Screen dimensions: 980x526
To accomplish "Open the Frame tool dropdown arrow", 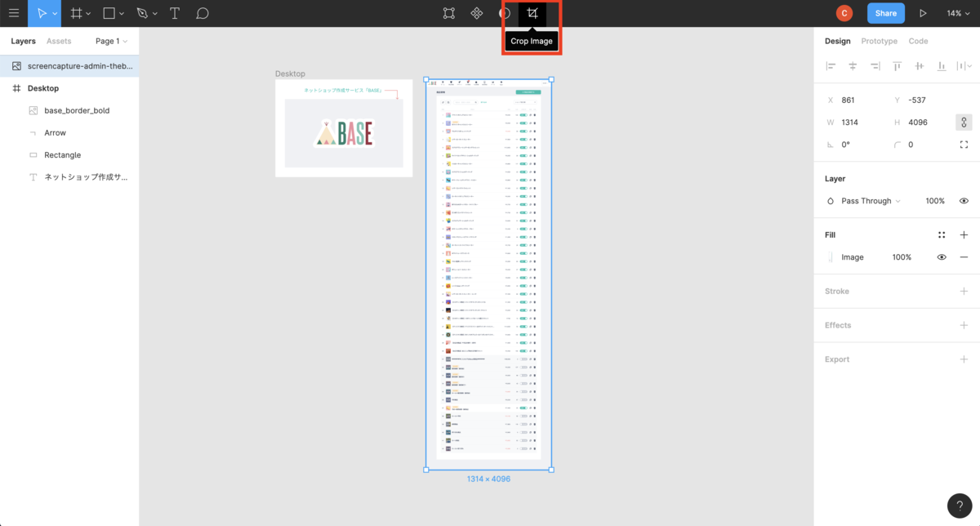I will point(88,14).
